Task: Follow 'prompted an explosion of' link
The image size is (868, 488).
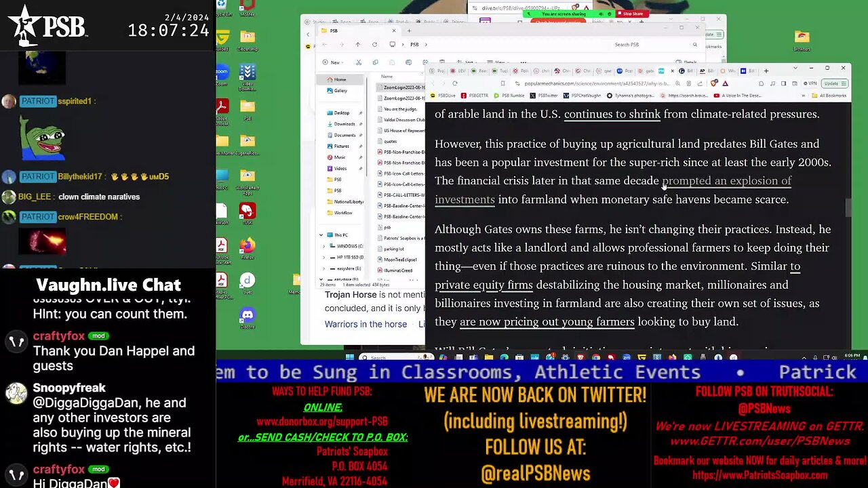Action: coord(727,181)
